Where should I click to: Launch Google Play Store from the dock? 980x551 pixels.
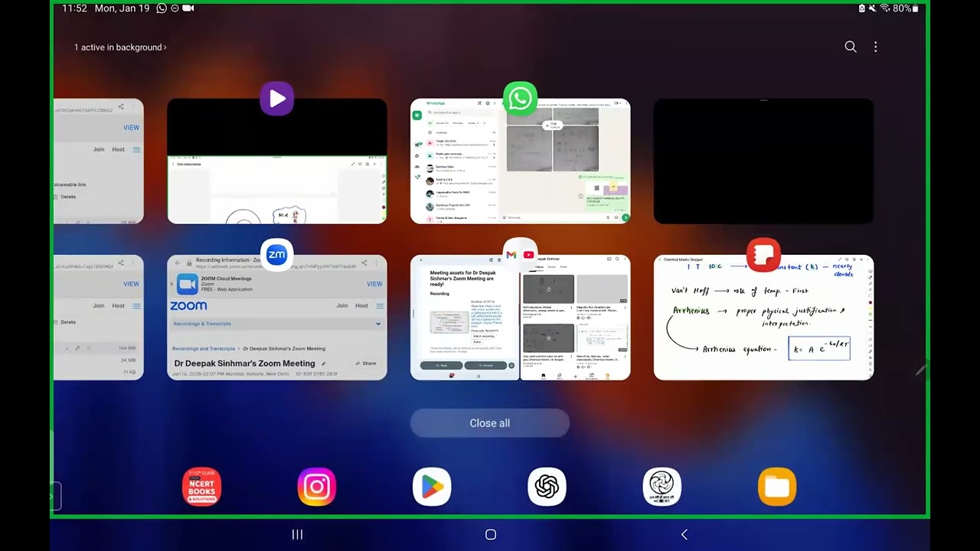pos(432,487)
